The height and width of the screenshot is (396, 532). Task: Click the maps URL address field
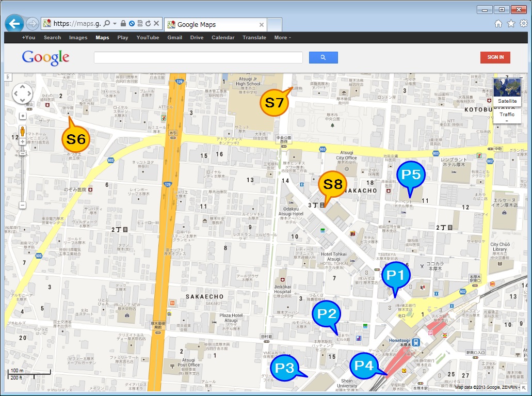[77, 23]
